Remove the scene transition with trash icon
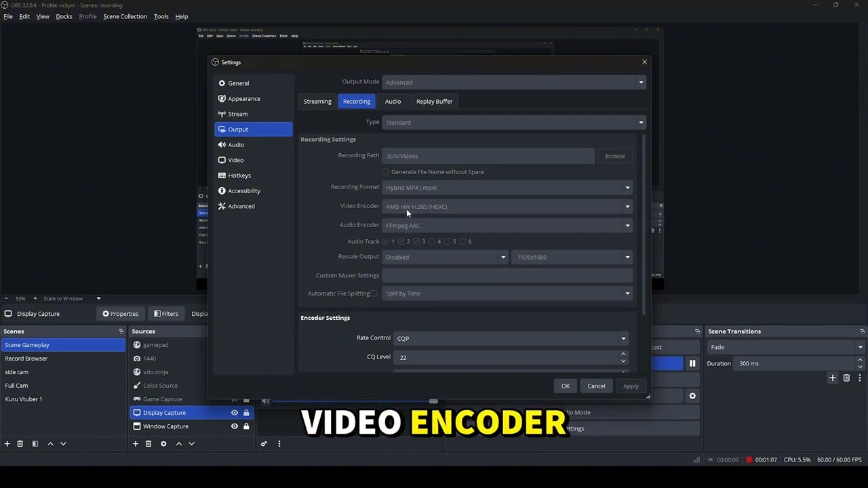 tap(846, 378)
